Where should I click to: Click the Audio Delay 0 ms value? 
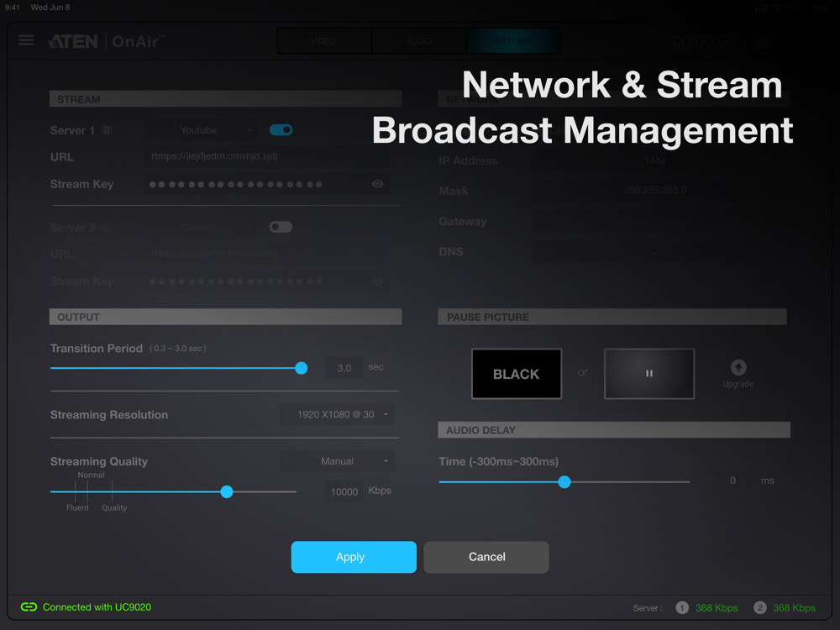point(732,480)
